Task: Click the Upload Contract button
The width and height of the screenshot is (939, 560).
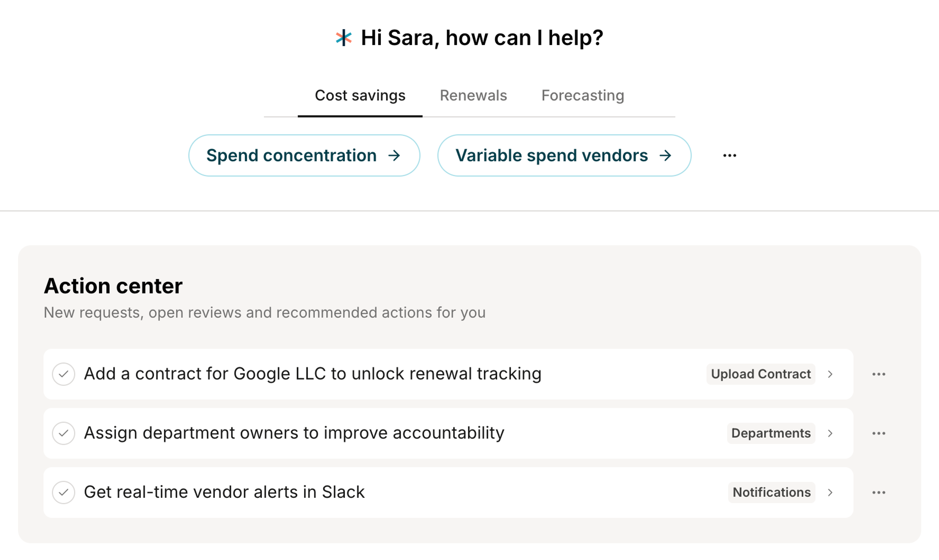Action: [x=760, y=374]
